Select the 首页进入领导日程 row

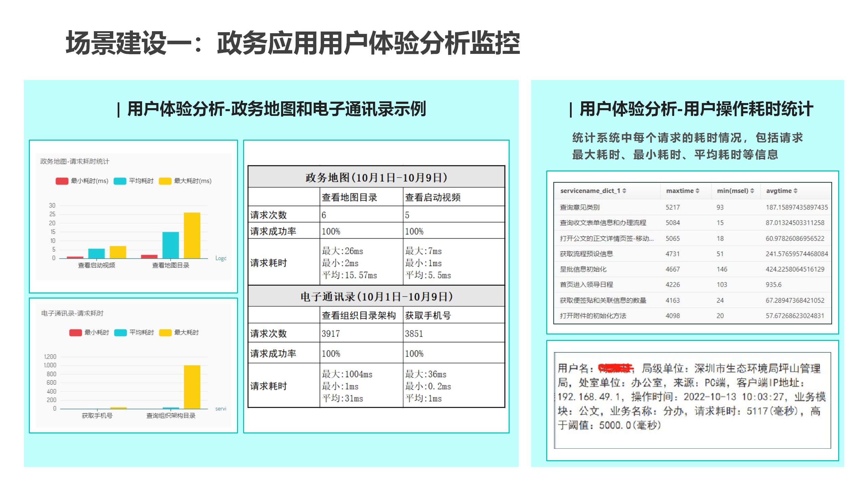(586, 285)
